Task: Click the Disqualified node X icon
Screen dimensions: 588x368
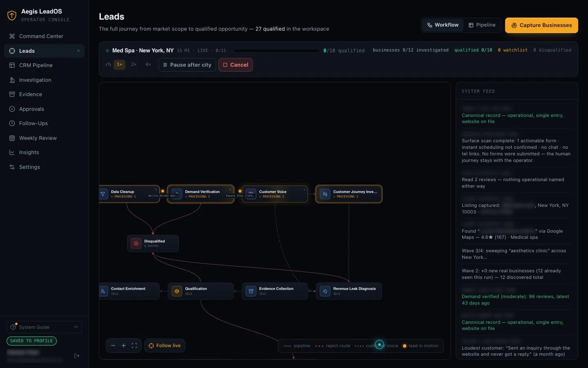Action: 136,244
